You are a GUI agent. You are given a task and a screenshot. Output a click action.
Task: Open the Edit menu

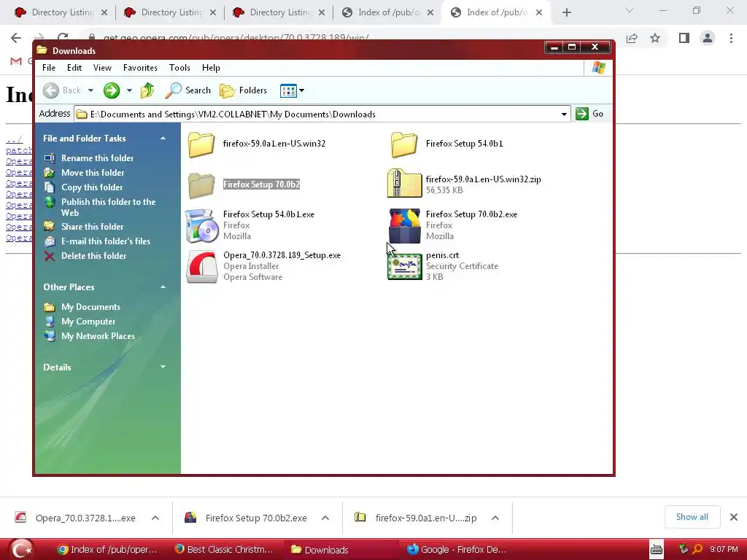click(74, 68)
